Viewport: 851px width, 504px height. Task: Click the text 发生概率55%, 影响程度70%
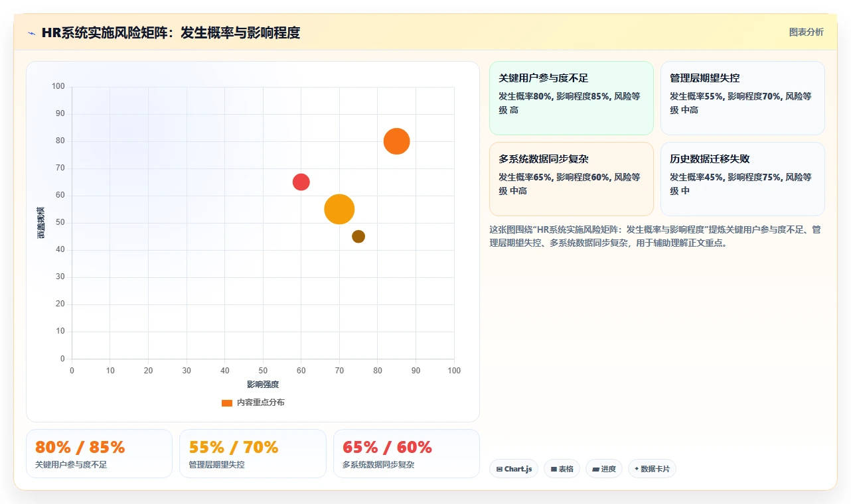tap(726, 96)
